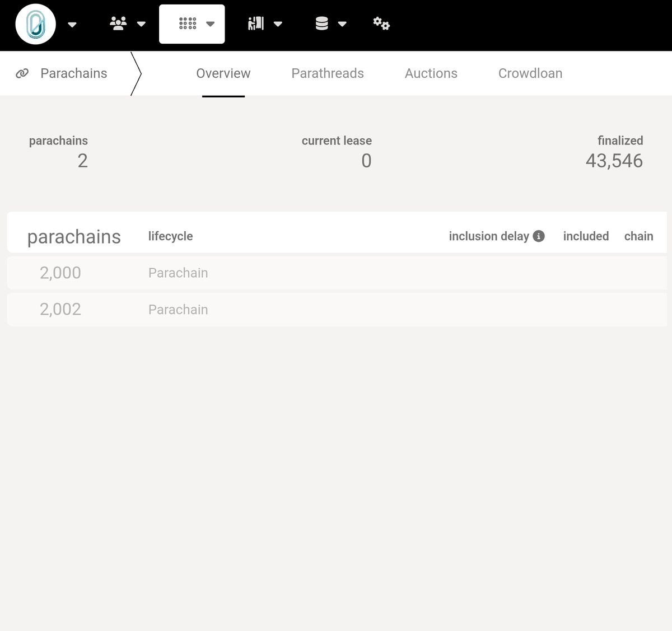Open the chain logo selector
Screen dimensions: 672x631
click(x=36, y=24)
